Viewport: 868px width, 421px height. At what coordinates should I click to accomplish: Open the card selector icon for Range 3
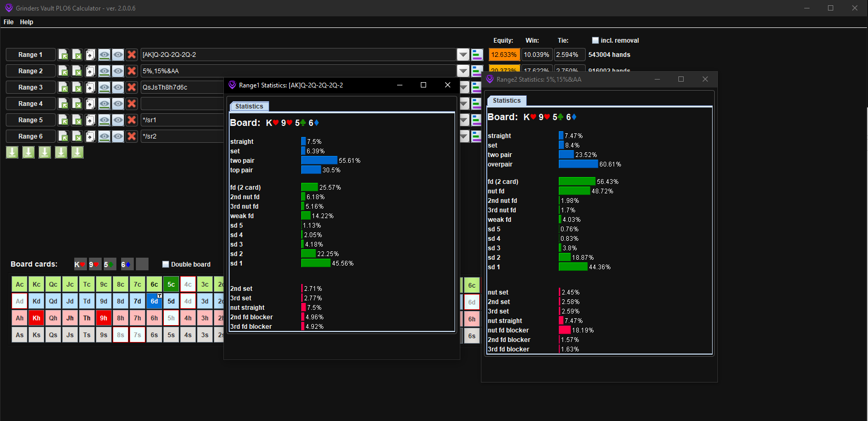(91, 87)
